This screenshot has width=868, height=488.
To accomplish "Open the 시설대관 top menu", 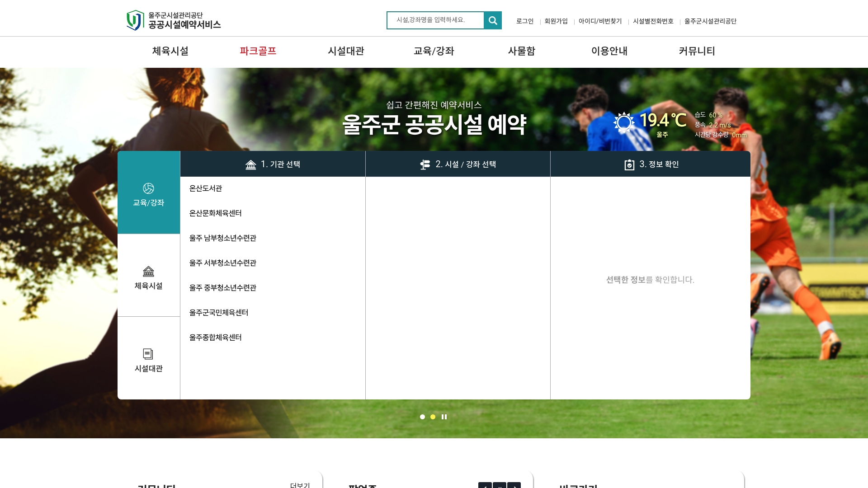I will [346, 51].
